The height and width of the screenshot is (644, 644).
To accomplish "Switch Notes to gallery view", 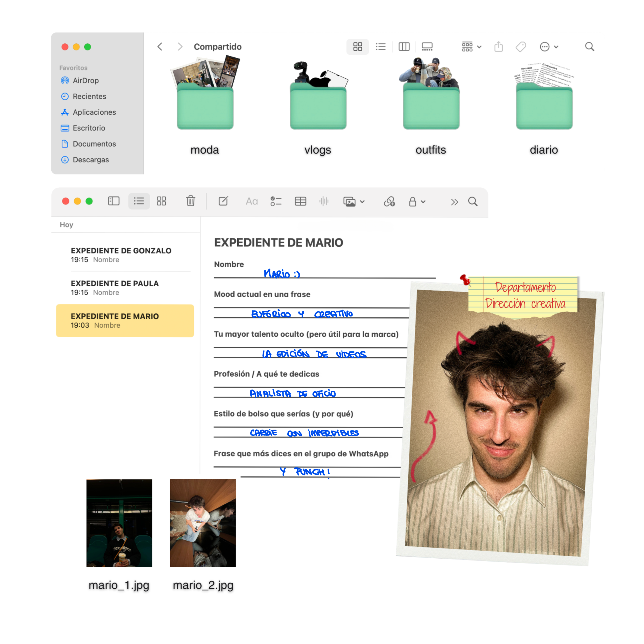I will click(x=161, y=201).
